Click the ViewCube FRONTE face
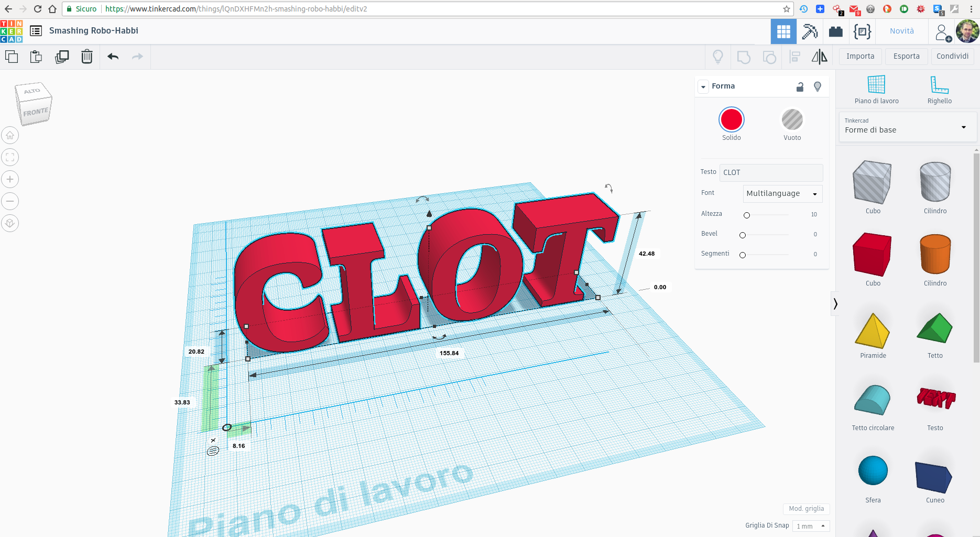Viewport: 980px width, 537px height. [36, 112]
